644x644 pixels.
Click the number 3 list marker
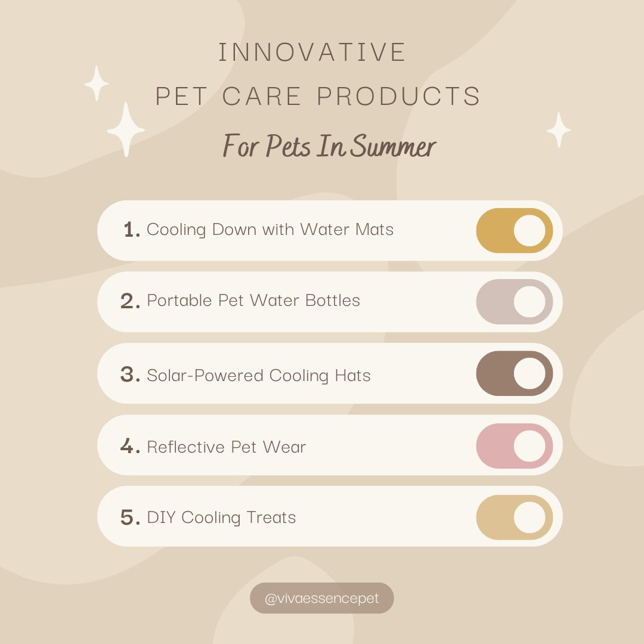pyautogui.click(x=129, y=375)
